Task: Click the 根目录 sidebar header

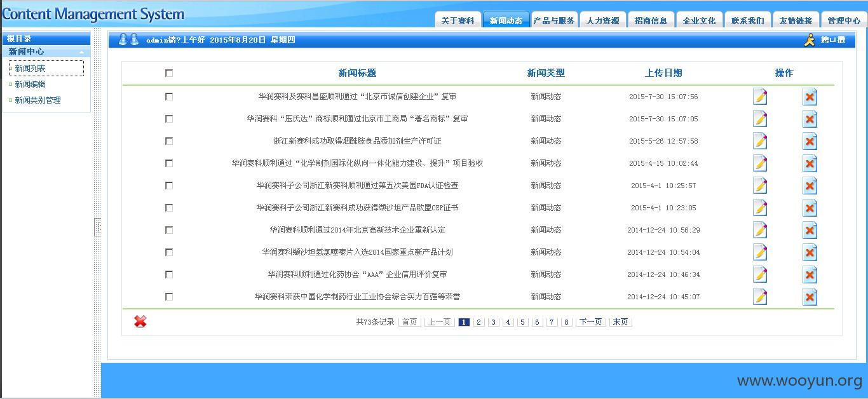Action: click(x=46, y=39)
